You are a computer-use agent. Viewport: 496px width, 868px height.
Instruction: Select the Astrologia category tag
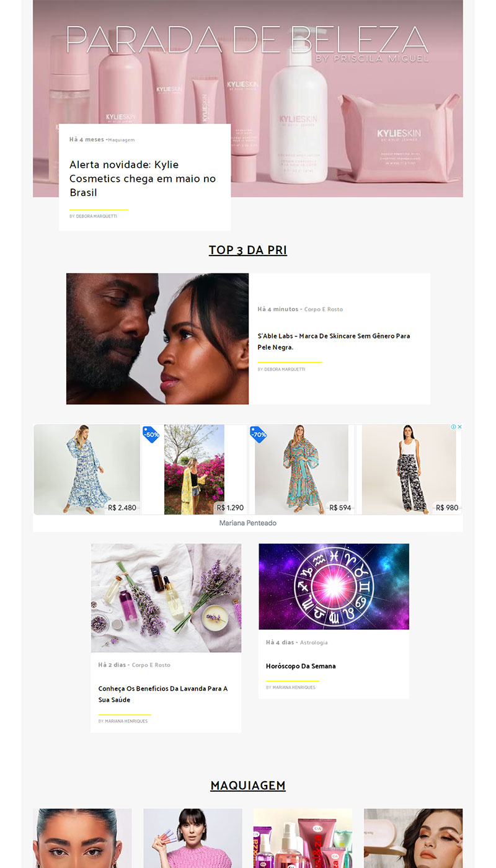coord(314,643)
